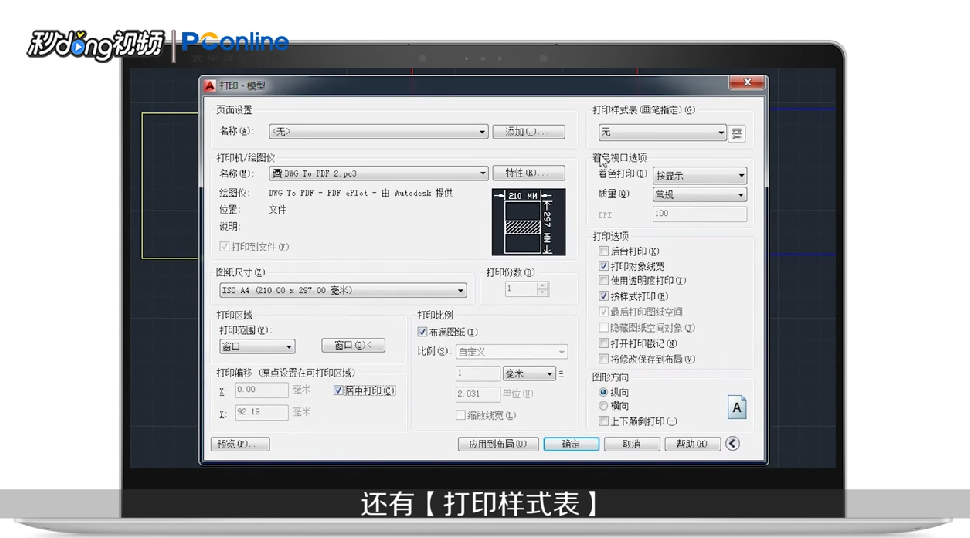Close the plot dialog
This screenshot has width=970, height=538.
click(x=747, y=82)
